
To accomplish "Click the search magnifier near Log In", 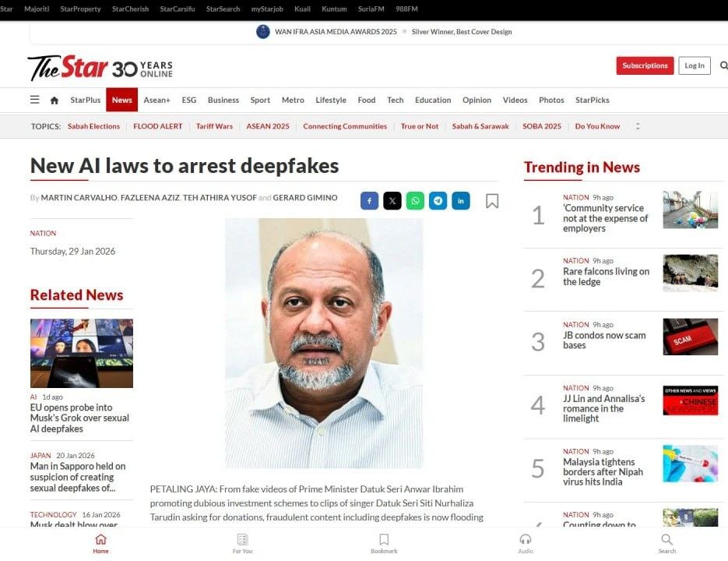I will pos(724,65).
